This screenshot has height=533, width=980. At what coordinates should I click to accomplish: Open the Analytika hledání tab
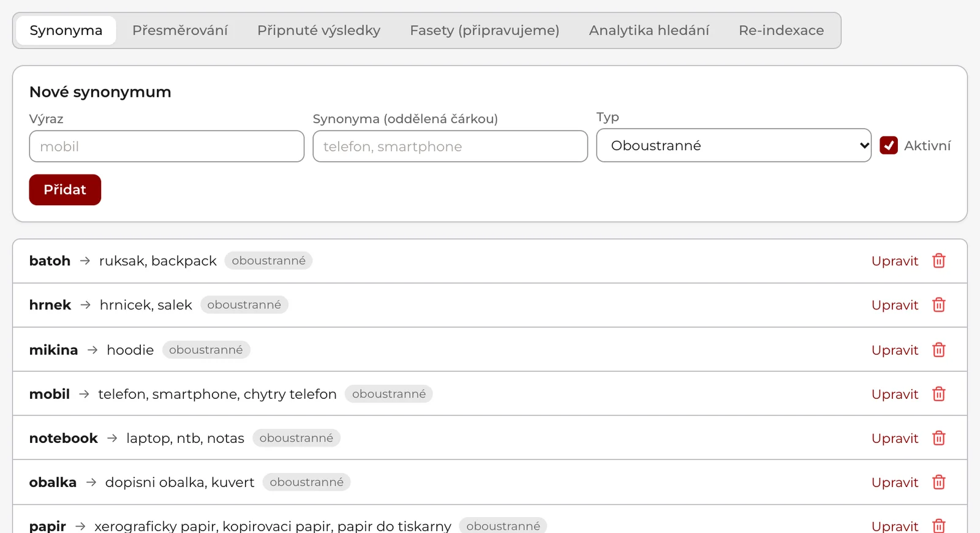pyautogui.click(x=649, y=31)
